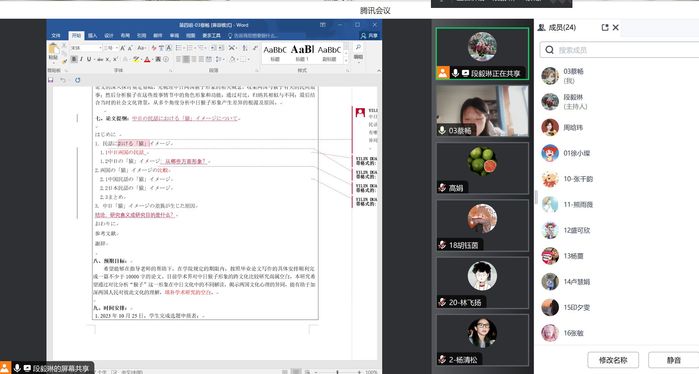Click the Change Case (Aa) icon

[141, 48]
